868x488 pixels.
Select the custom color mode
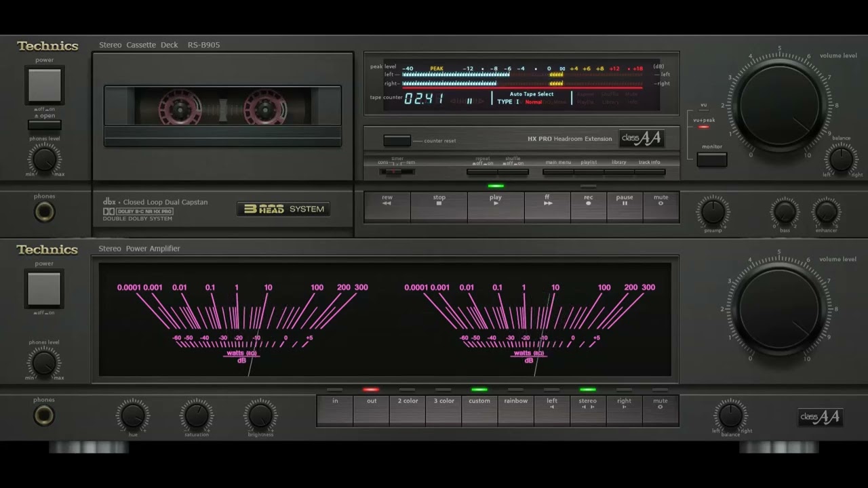click(479, 410)
